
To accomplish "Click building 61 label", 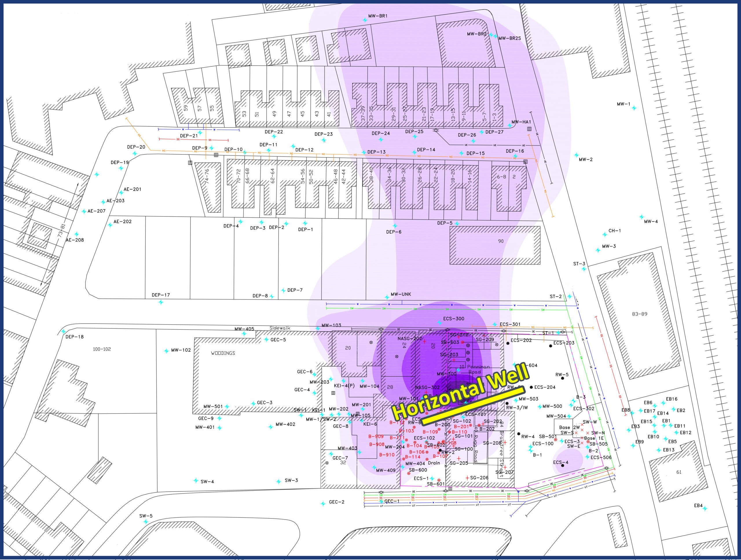I will 679,472.
